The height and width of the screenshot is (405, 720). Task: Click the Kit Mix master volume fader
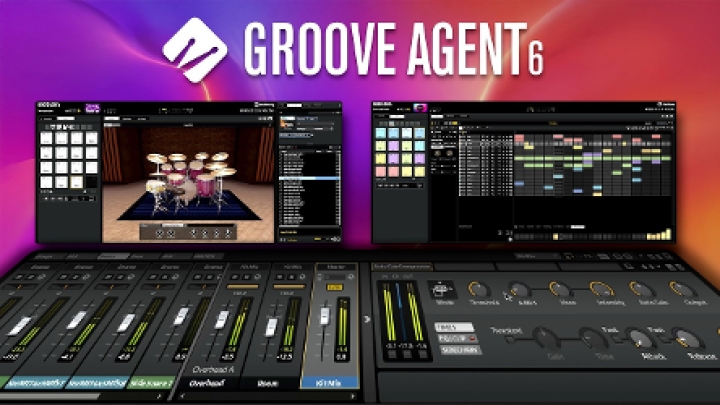tap(325, 316)
